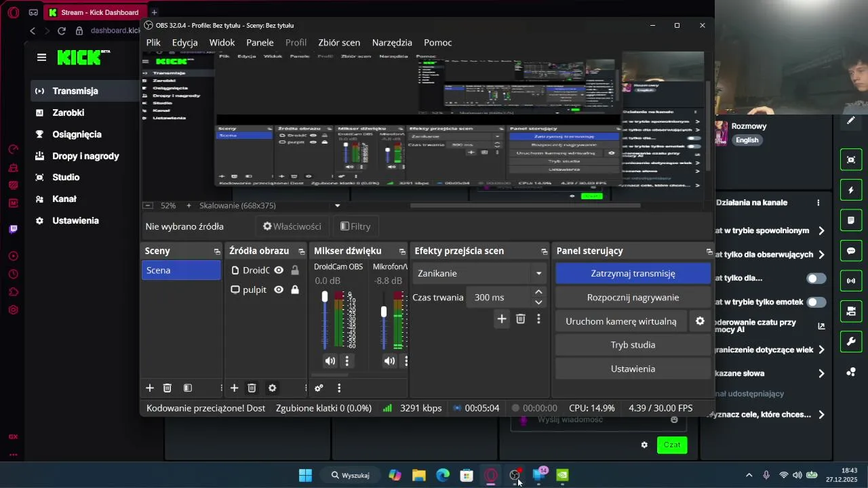The width and height of the screenshot is (868, 488).
Task: Mute the DroidCam OBS audio channel
Action: pyautogui.click(x=330, y=361)
